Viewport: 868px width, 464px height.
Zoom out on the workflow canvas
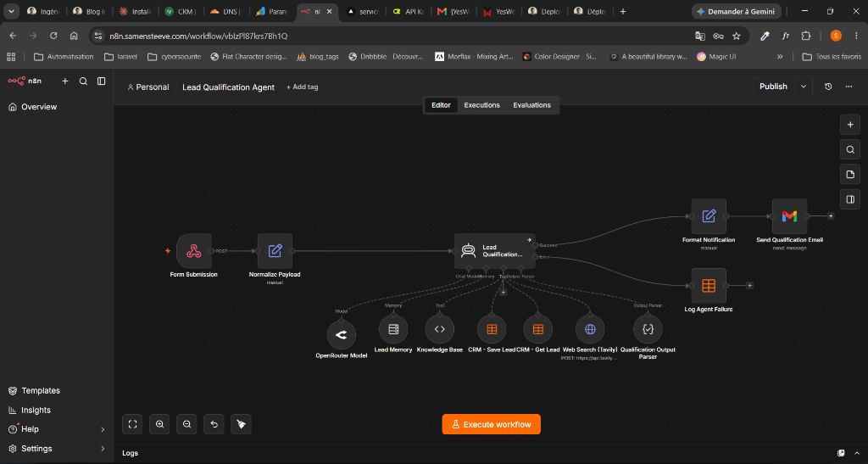click(186, 424)
